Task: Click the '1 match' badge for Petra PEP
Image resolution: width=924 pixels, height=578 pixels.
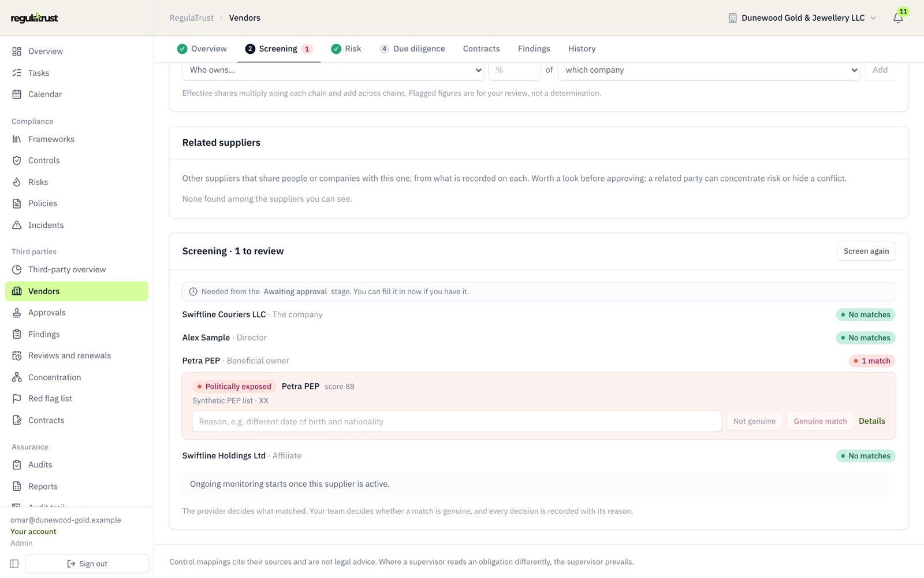Action: pyautogui.click(x=871, y=361)
